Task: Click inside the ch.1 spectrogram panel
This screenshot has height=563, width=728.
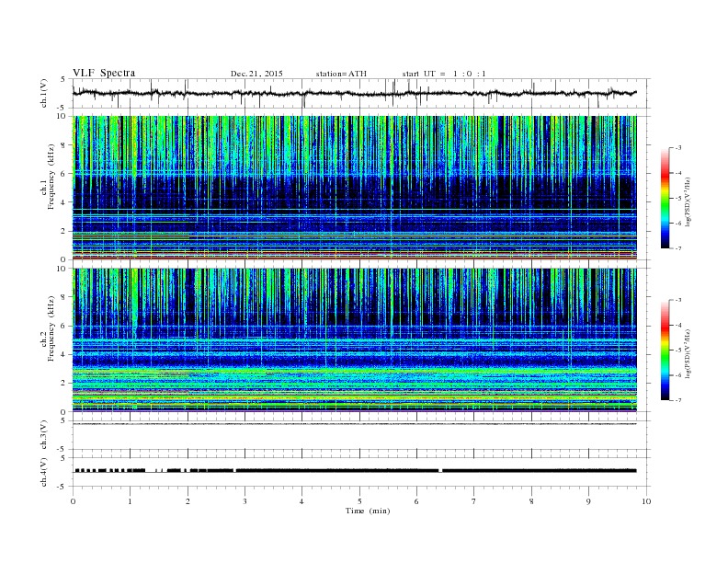Action: point(354,188)
